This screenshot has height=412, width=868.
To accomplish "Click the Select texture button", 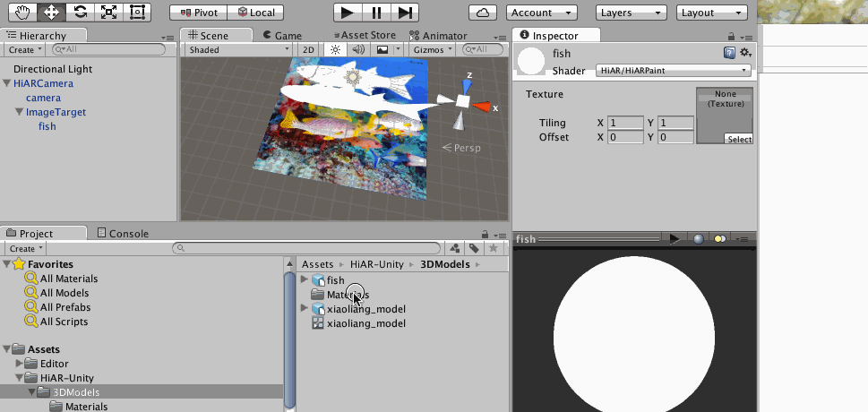I will point(739,140).
